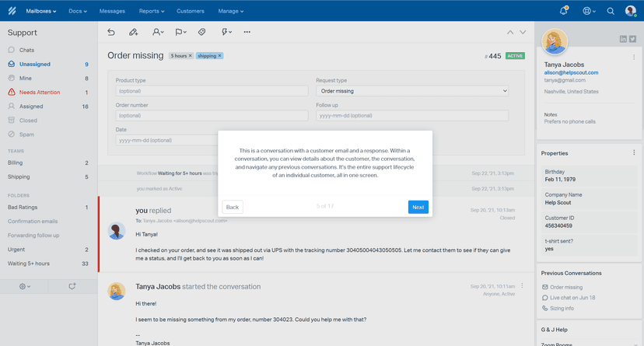Click the Back button in tour popup

pos(233,207)
